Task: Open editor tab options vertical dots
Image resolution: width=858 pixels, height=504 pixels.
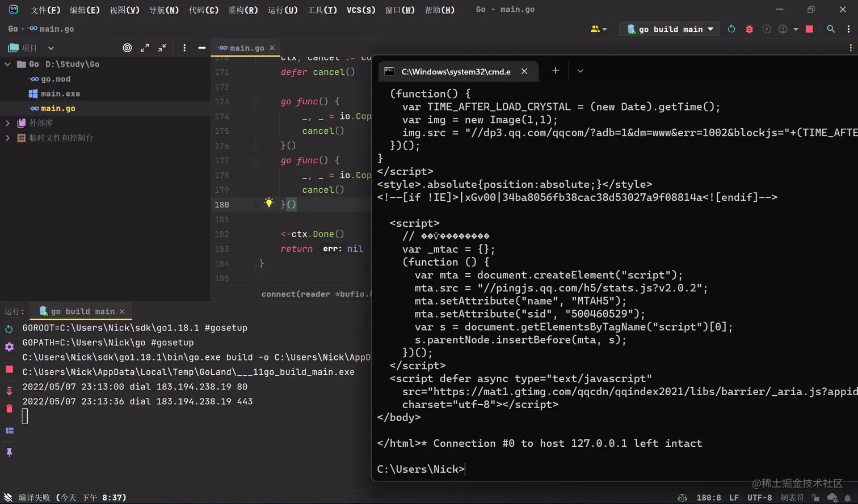Action: (x=850, y=48)
